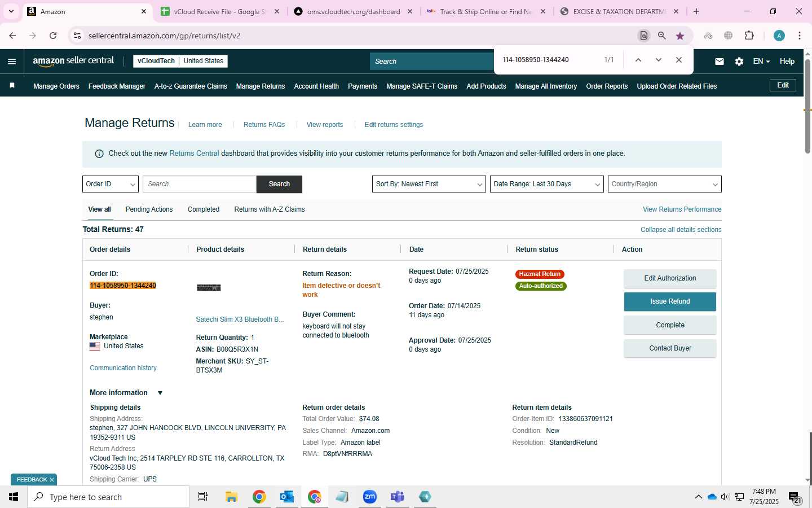Viewport: 812px width, 508px height.
Task: Open the Chrome three-dot menu
Action: (800, 36)
